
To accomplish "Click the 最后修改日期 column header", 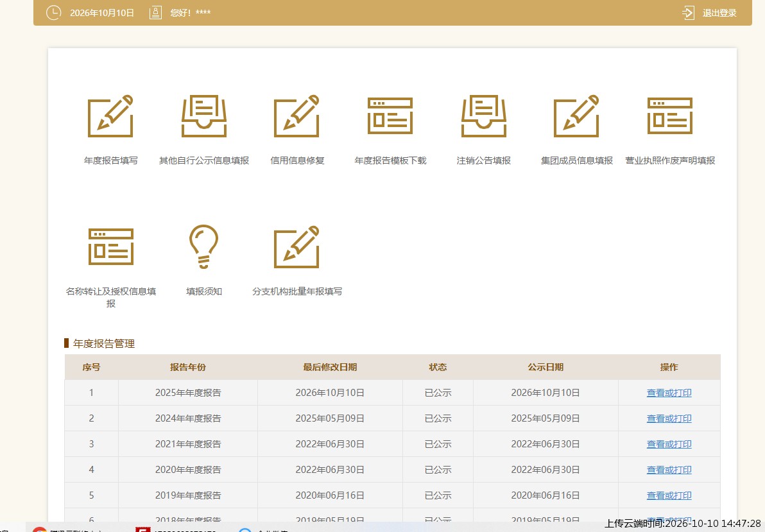I will (330, 367).
